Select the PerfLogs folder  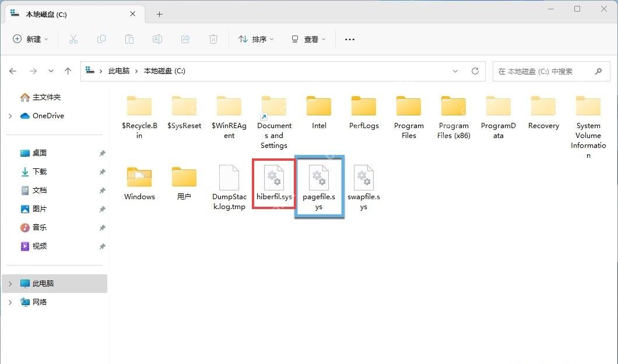point(364,112)
